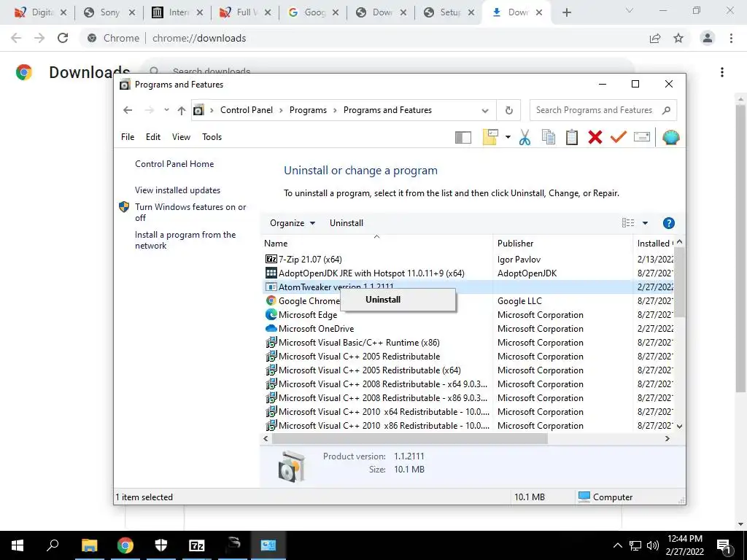Open the Tools menu
Screen dimensions: 747x560
tap(212, 137)
